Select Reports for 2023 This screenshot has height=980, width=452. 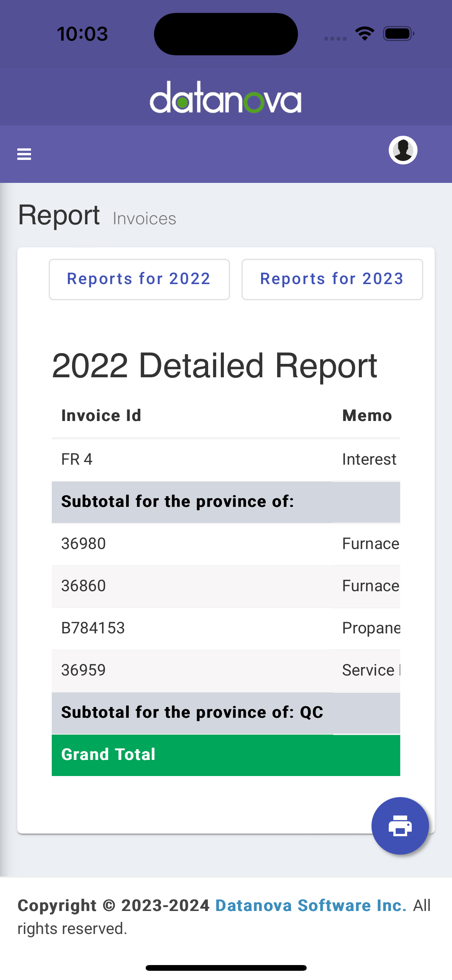point(332,279)
